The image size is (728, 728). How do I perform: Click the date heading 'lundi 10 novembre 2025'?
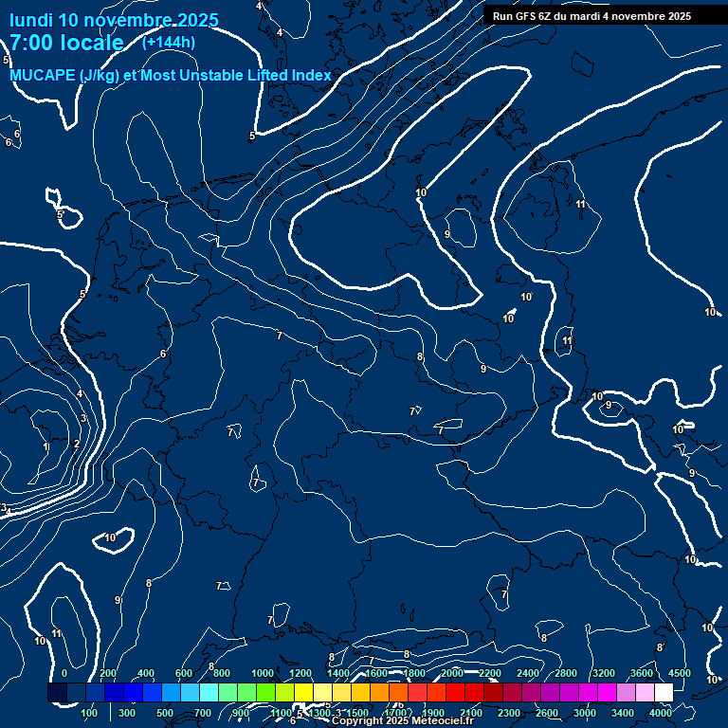114,21
